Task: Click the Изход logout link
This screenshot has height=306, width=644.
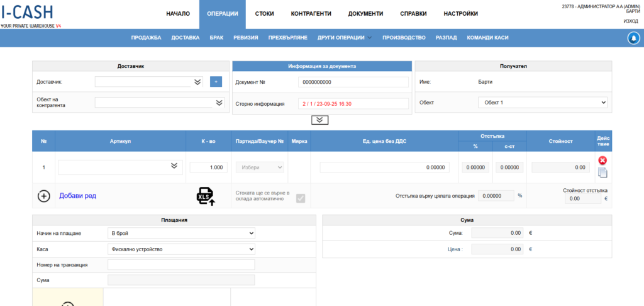Action: click(x=630, y=21)
